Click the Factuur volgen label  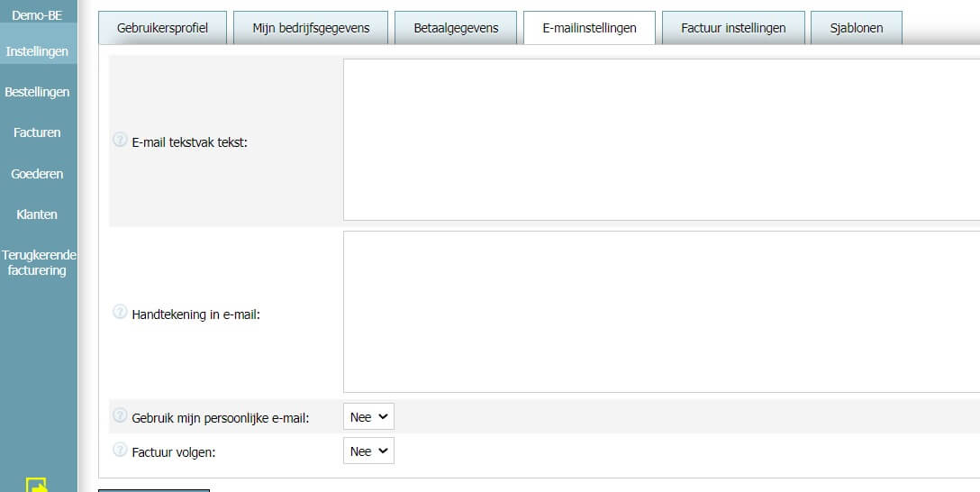[x=174, y=452]
